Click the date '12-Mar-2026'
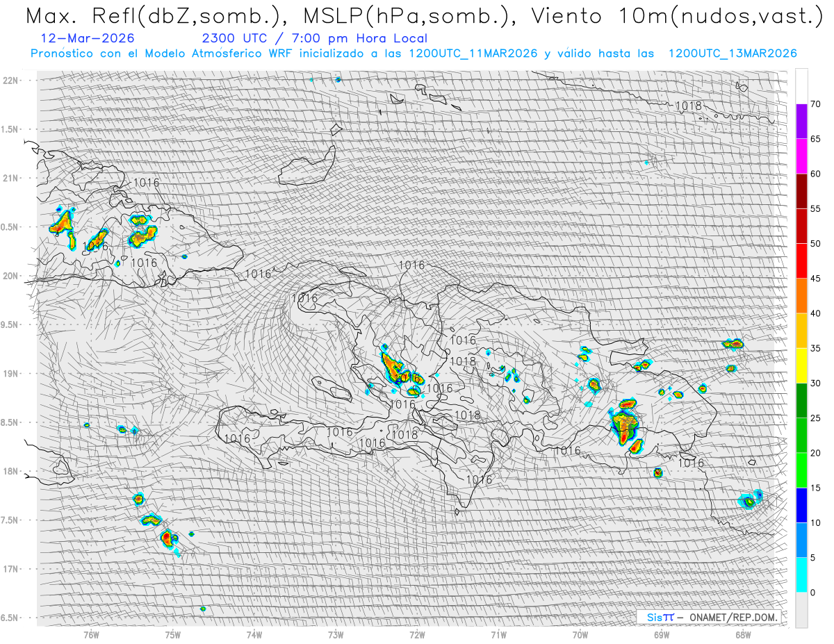834x644 pixels. point(88,39)
